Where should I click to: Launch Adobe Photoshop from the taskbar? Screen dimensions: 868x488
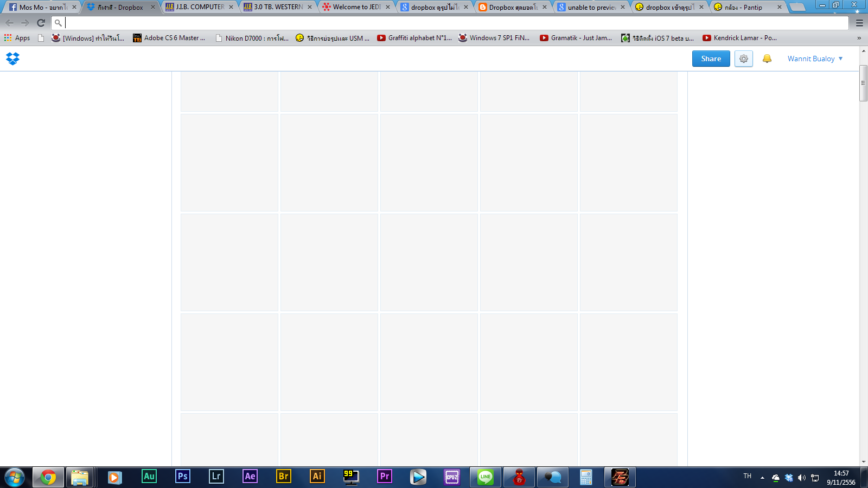183,477
